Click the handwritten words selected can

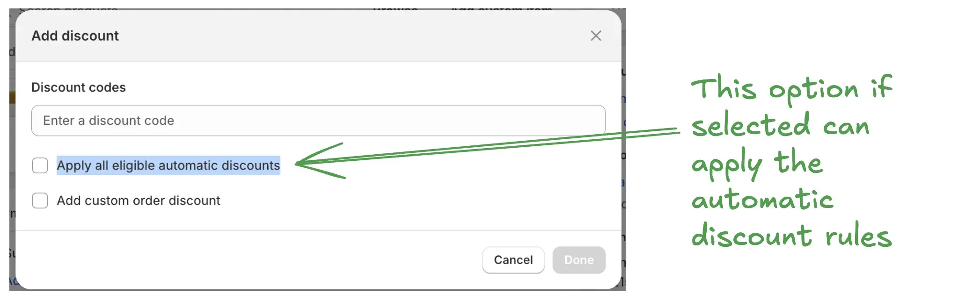tap(780, 125)
